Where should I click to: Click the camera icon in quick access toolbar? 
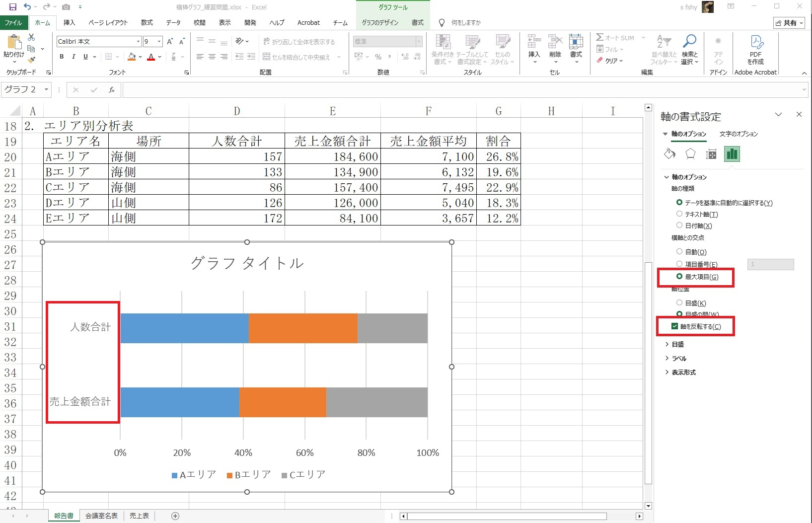coord(66,7)
